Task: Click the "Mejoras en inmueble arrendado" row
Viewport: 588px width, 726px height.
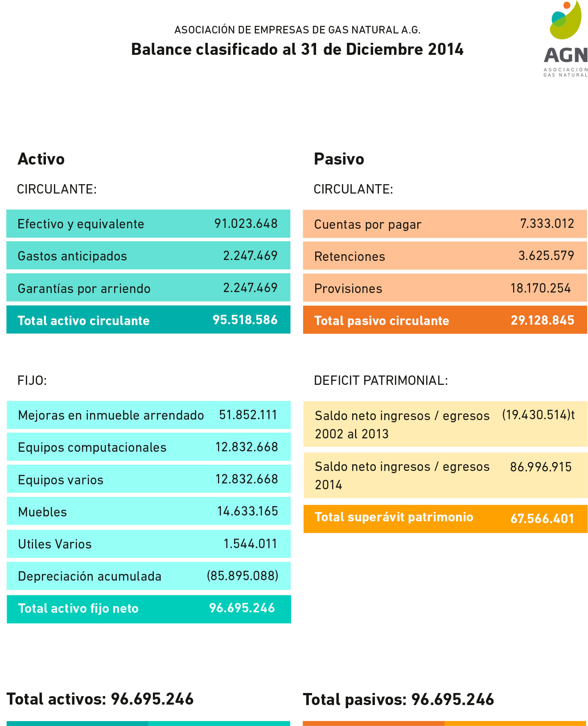Action: click(148, 415)
